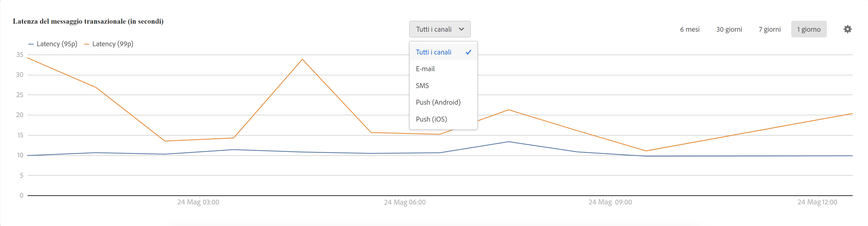Hide the Latency (99p) series label
Viewport: 868px width, 226px height.
[112, 44]
